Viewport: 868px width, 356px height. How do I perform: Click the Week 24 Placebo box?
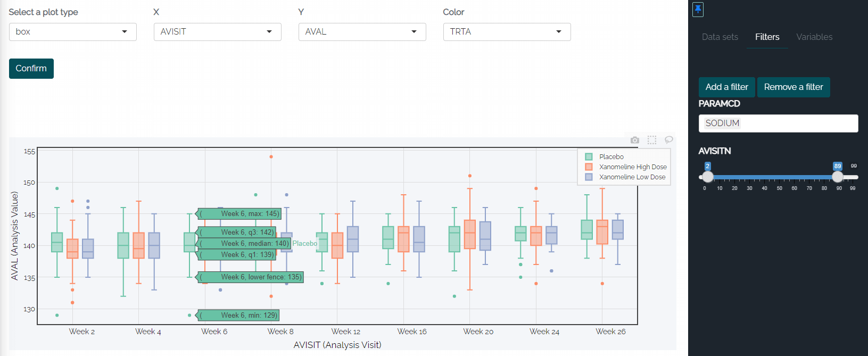pos(520,234)
